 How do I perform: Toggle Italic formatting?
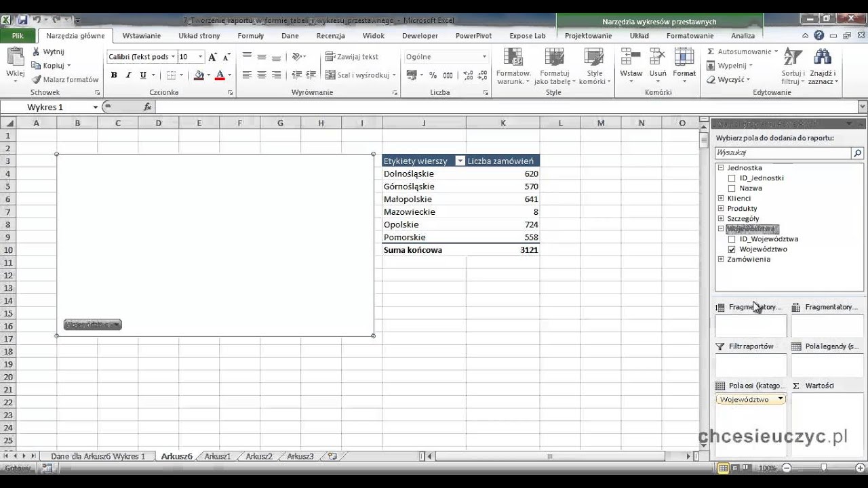[128, 75]
